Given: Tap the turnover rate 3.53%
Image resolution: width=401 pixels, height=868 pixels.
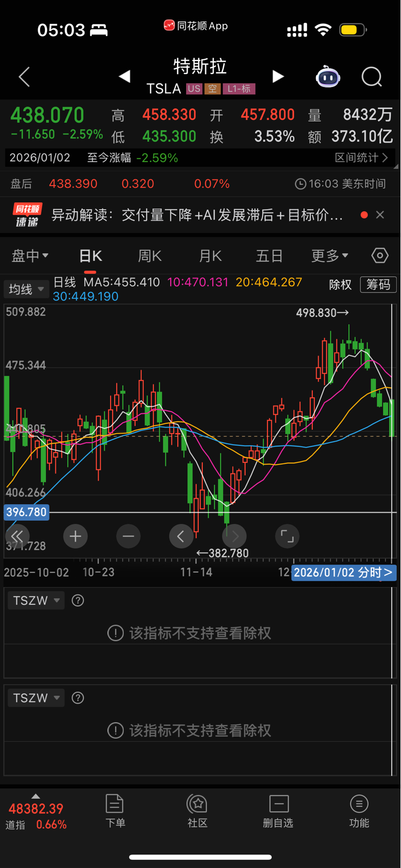Looking at the screenshot, I should point(274,137).
